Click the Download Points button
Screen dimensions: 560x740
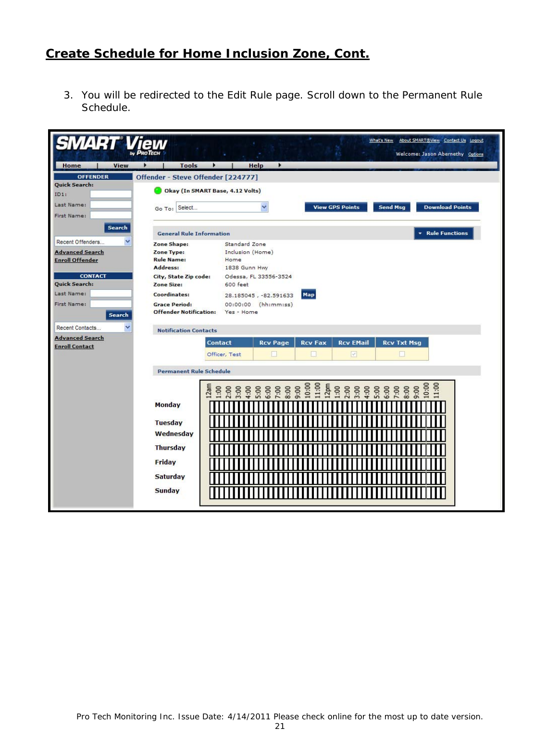pyautogui.click(x=448, y=208)
